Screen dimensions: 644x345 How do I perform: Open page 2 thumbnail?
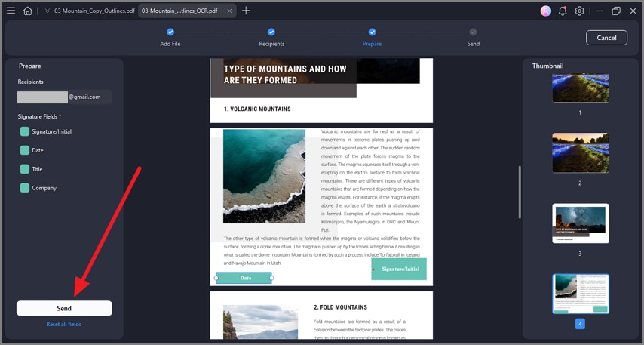[581, 152]
